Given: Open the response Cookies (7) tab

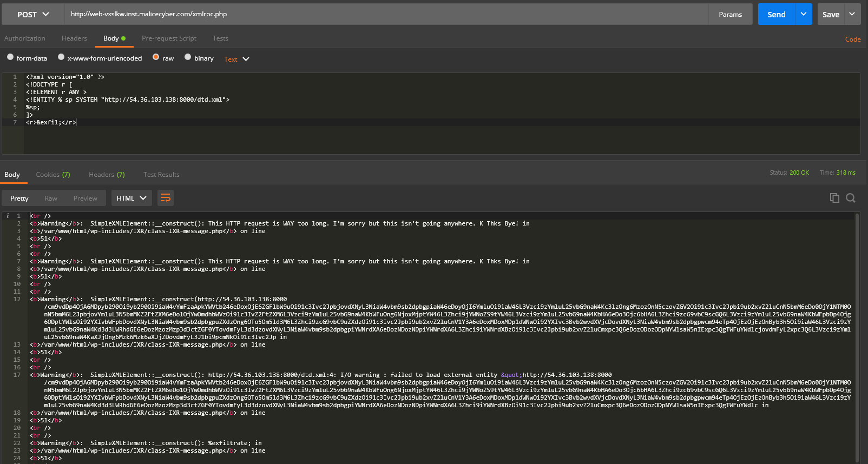Looking at the screenshot, I should point(53,175).
